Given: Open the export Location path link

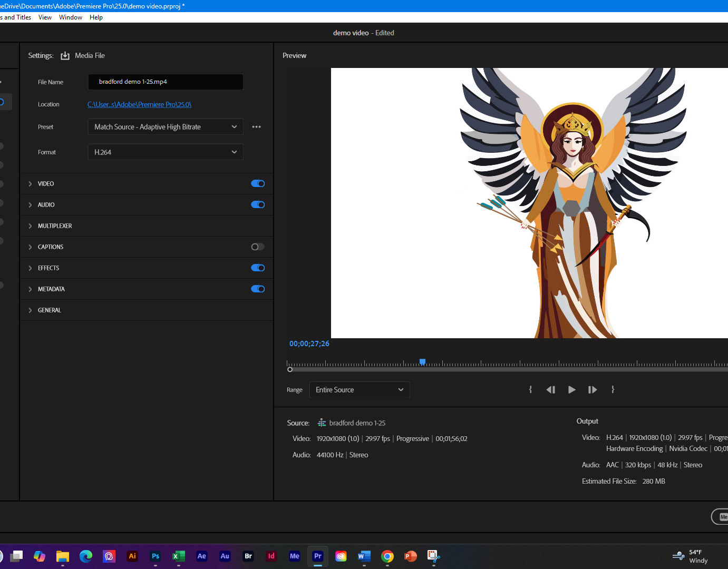Looking at the screenshot, I should [x=139, y=105].
